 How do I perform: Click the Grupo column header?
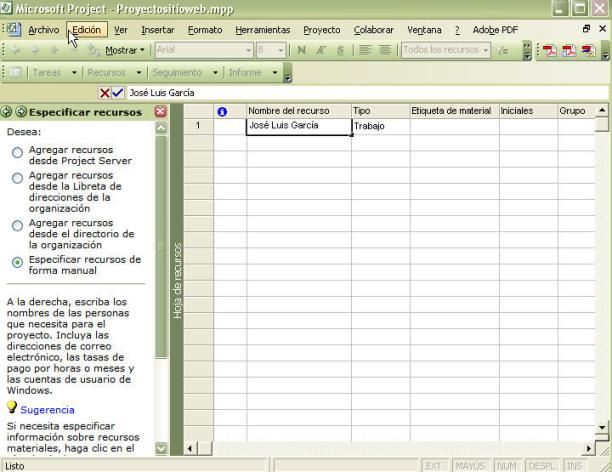576,111
